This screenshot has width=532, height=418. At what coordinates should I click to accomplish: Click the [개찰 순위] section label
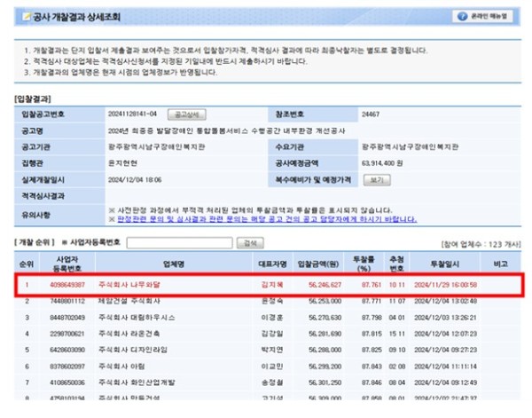(x=35, y=242)
